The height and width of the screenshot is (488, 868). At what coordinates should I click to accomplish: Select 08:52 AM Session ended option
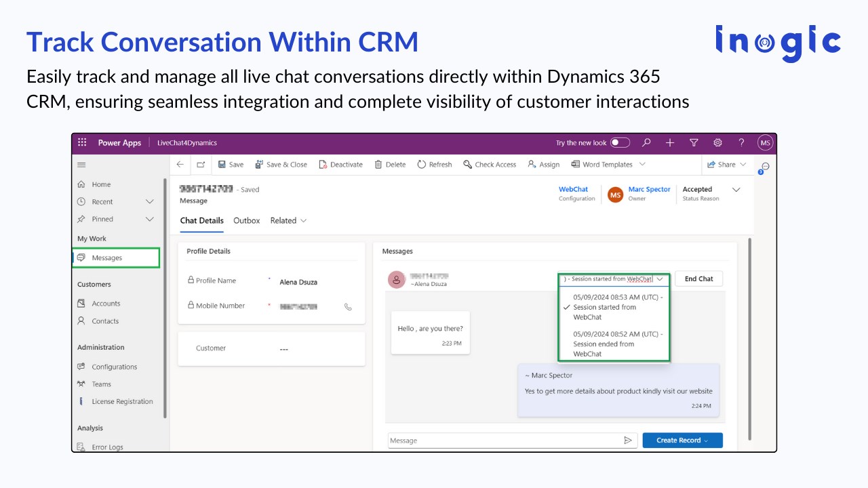tap(614, 344)
